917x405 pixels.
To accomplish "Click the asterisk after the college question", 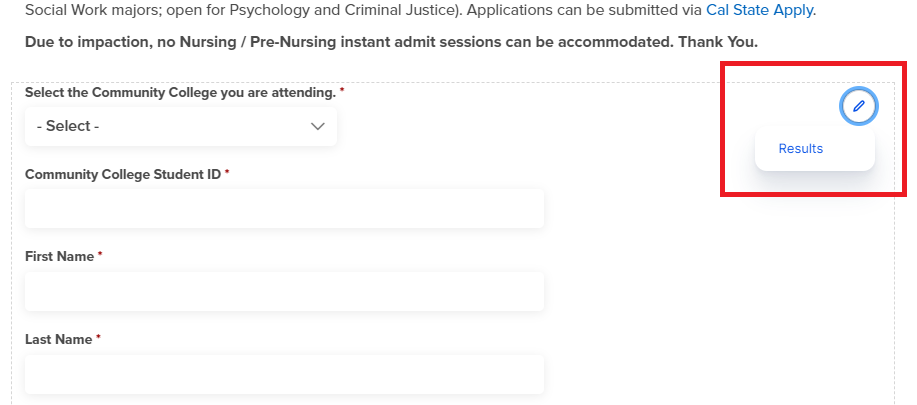I will tap(342, 91).
